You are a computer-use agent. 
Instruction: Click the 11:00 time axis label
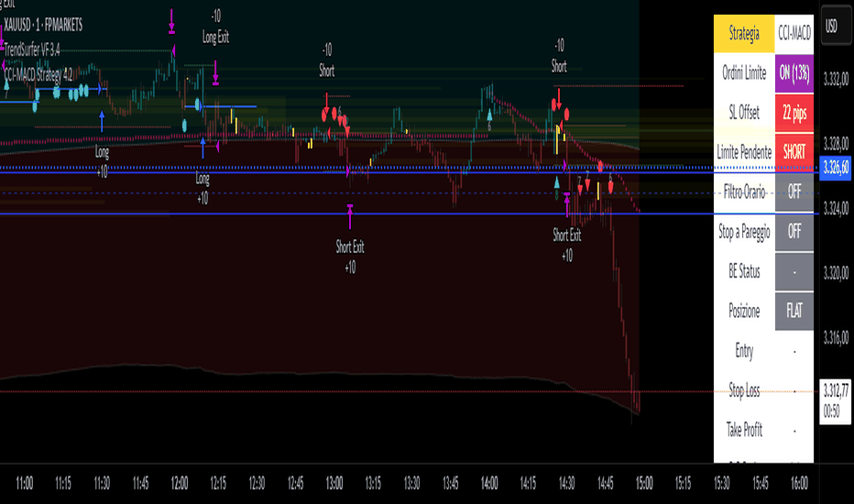pyautogui.click(x=24, y=483)
